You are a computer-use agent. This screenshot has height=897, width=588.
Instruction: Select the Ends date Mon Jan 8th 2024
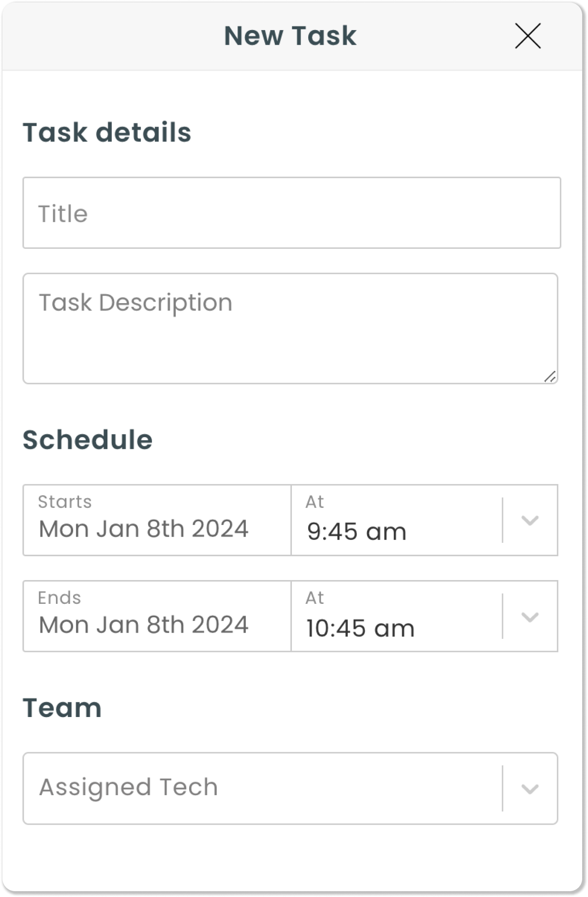click(x=144, y=624)
